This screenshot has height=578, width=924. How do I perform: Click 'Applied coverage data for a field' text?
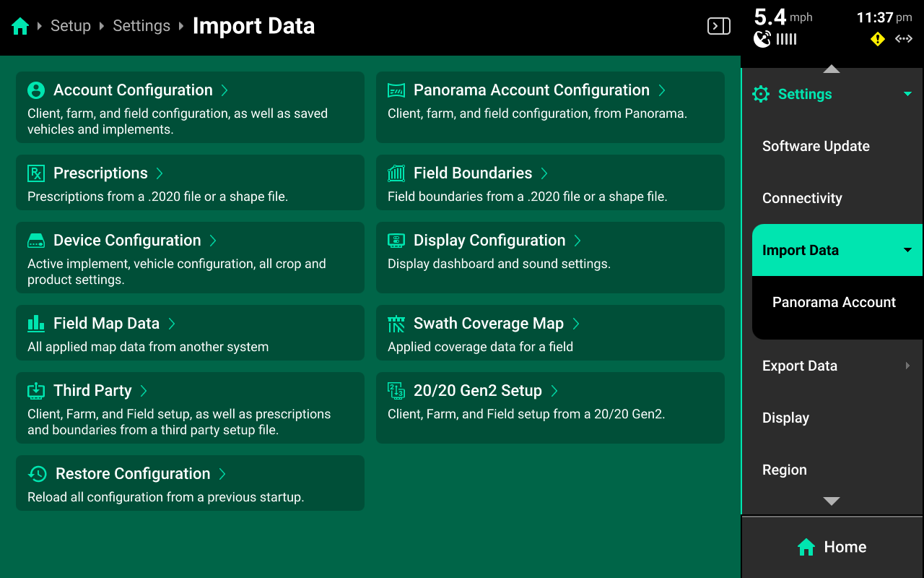point(480,347)
